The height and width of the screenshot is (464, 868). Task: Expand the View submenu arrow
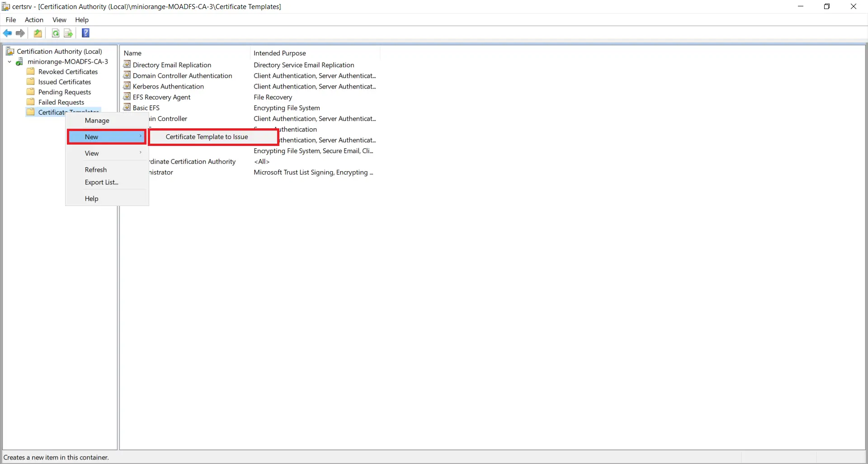[x=140, y=153]
